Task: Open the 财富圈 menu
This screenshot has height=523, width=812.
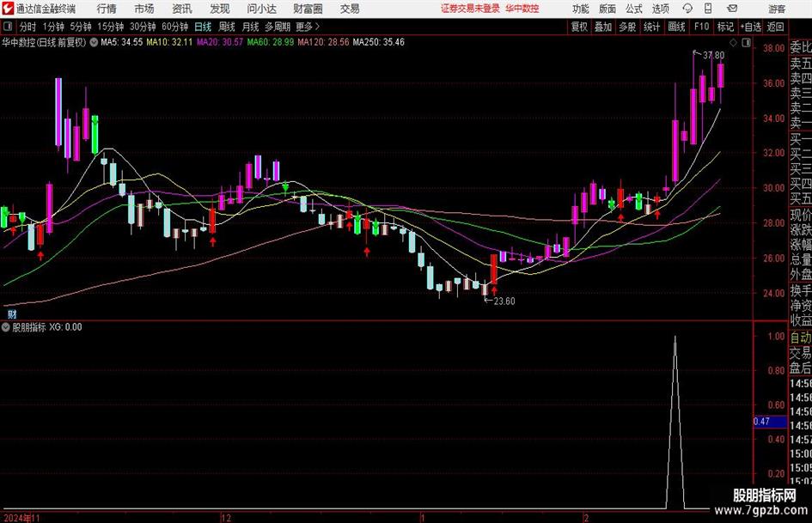Action: click(x=308, y=9)
